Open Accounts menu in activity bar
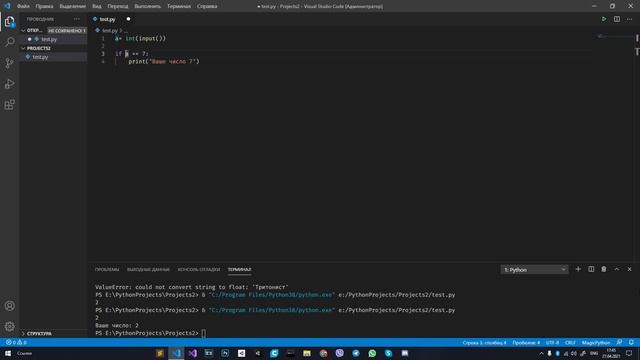 pyautogui.click(x=9, y=306)
